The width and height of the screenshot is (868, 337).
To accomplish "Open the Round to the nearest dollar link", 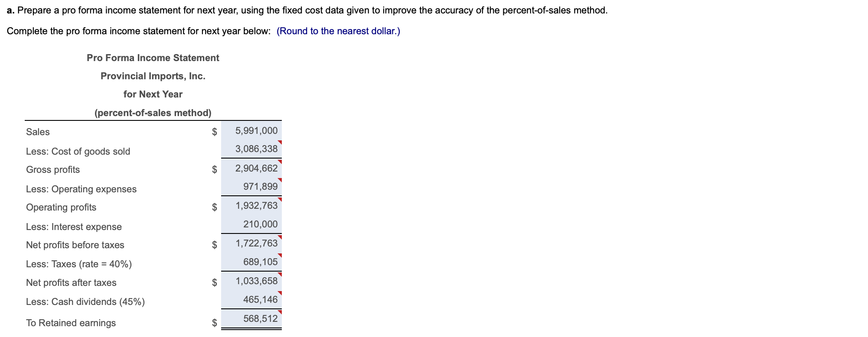I will tap(339, 31).
